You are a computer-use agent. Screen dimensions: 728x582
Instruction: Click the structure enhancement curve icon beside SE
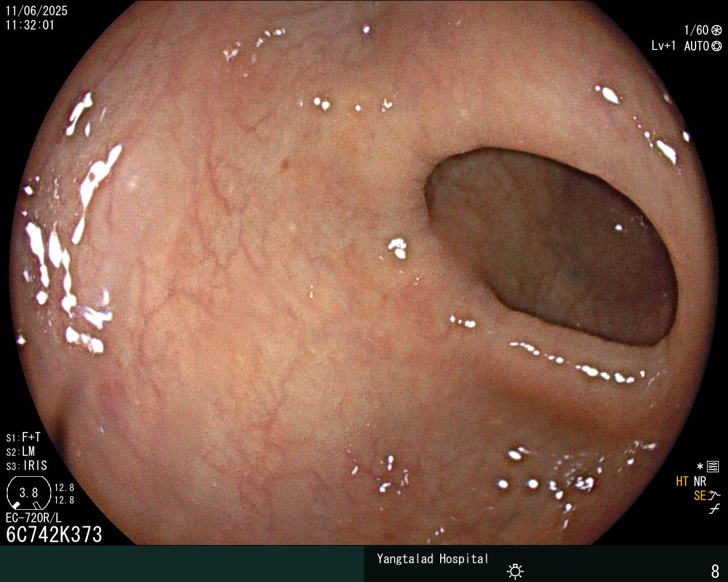tap(714, 496)
